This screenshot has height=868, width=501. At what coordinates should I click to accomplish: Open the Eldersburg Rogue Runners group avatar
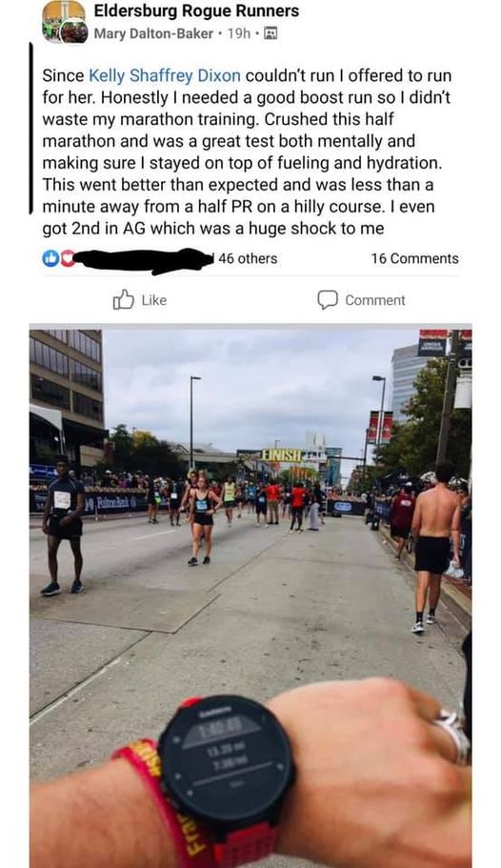click(65, 22)
